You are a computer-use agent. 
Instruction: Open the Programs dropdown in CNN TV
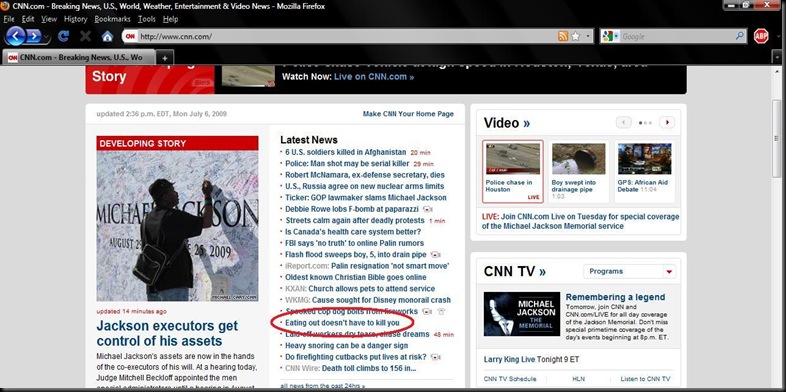[x=630, y=271]
